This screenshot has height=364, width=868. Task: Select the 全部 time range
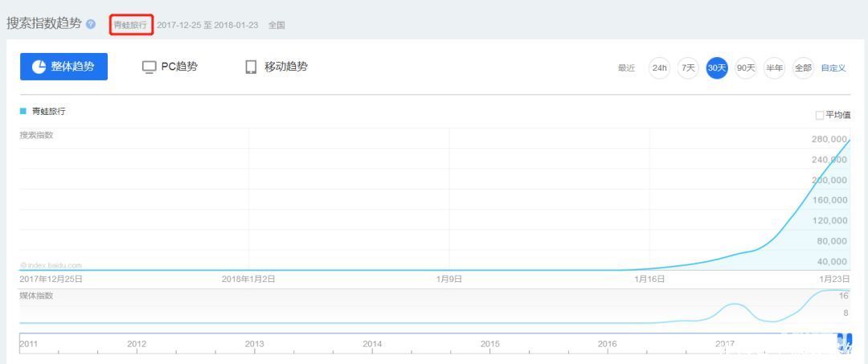[803, 68]
